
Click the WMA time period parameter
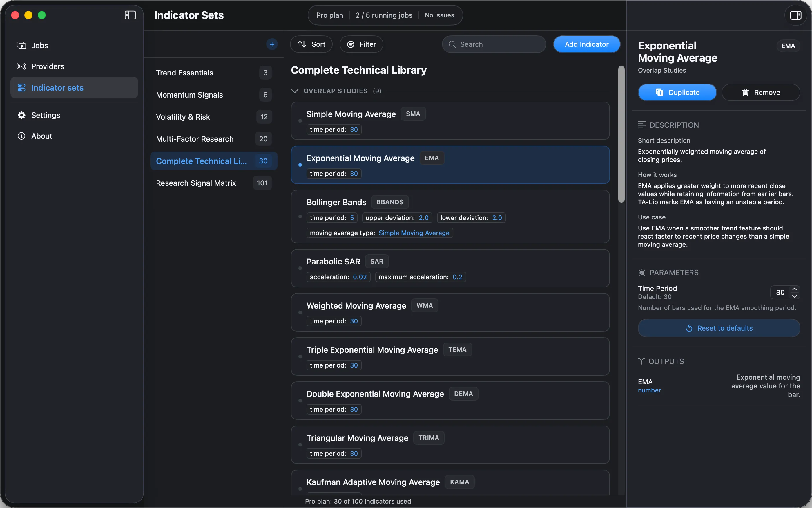pyautogui.click(x=334, y=321)
